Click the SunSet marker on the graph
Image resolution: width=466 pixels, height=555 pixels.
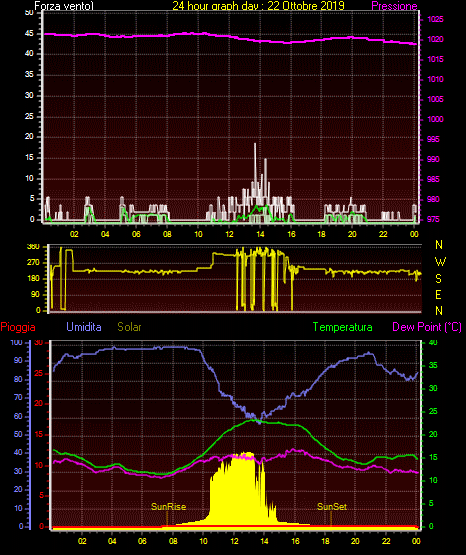click(x=332, y=507)
